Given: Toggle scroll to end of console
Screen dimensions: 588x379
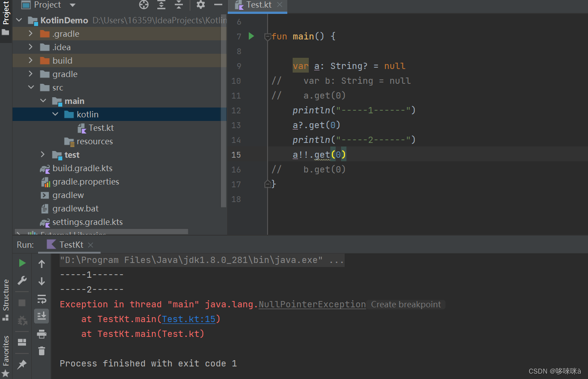Looking at the screenshot, I should click(42, 316).
